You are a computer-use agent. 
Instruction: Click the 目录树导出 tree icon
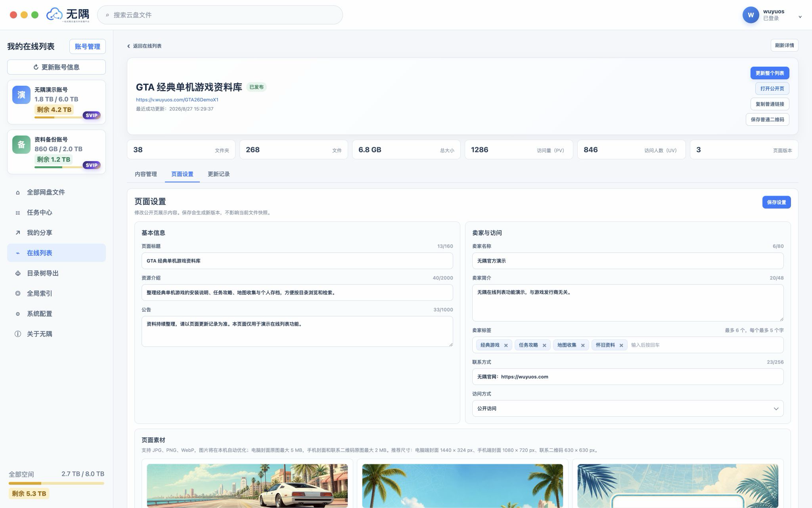[x=18, y=273]
